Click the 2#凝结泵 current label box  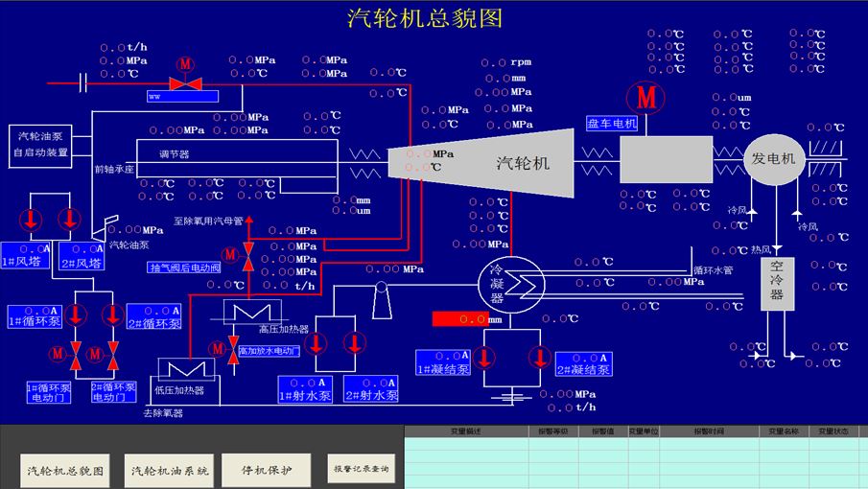[x=583, y=364]
